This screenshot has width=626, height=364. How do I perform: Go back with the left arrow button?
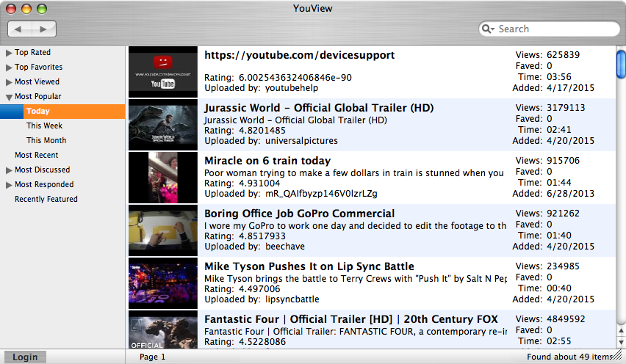coord(19,29)
